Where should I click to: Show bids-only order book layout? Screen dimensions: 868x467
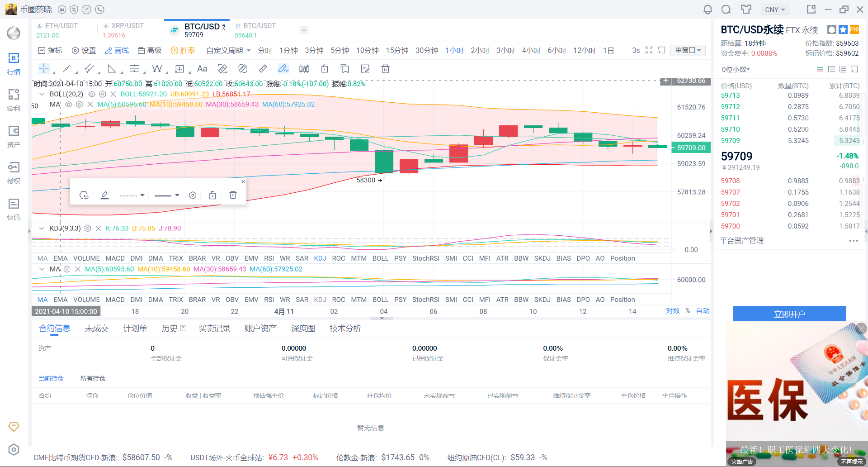831,69
